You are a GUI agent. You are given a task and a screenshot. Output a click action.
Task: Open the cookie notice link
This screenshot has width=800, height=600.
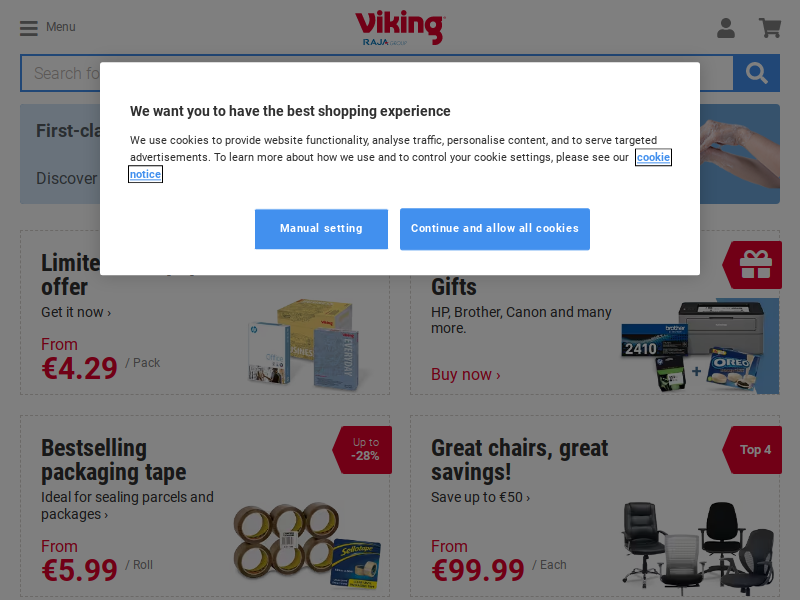tap(653, 157)
